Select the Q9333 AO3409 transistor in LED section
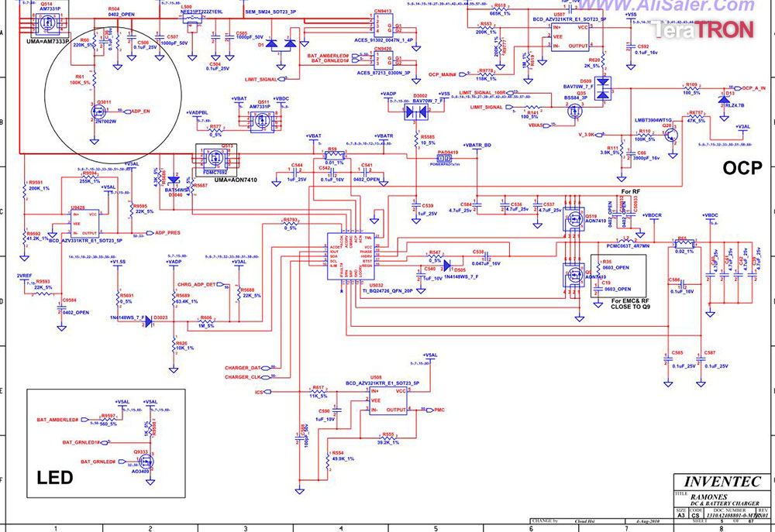The width and height of the screenshot is (775, 532). [146, 462]
